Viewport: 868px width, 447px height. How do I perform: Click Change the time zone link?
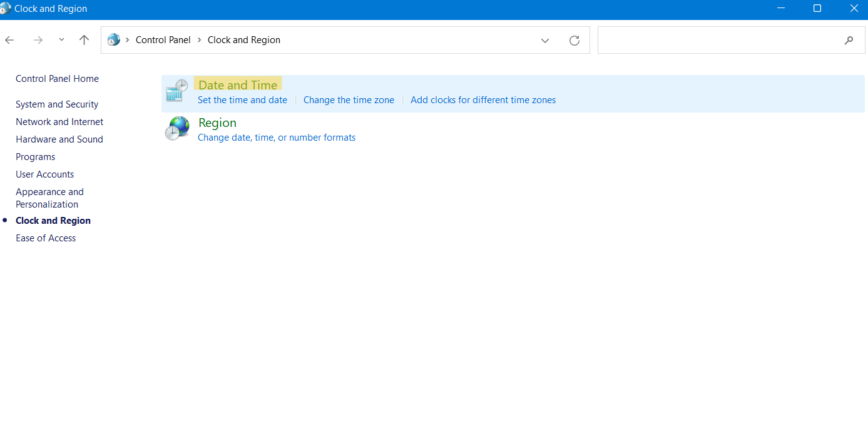(x=349, y=100)
